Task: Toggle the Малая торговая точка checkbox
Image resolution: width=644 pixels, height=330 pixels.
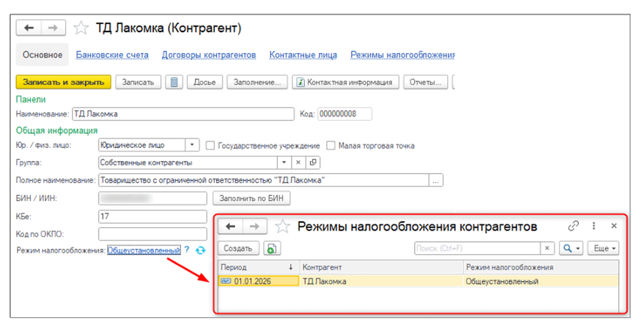Action: (331, 146)
